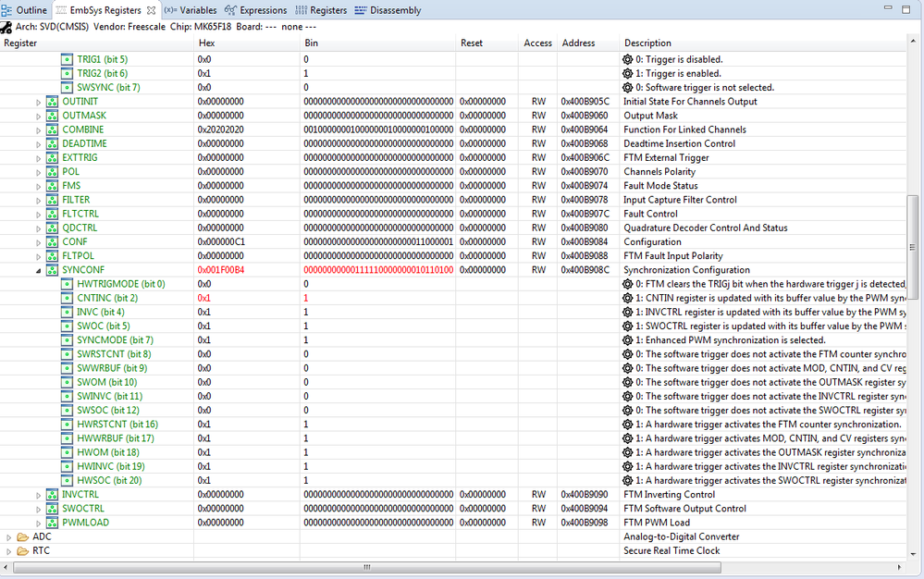
Task: Click the PWMLOAD register icon
Action: tap(51, 523)
